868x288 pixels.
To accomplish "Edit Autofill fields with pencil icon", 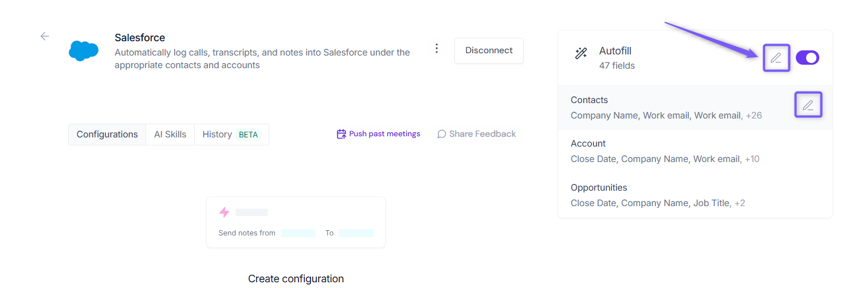I will coord(776,58).
